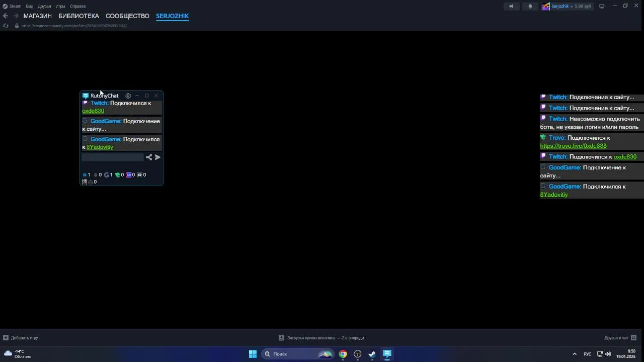Image resolution: width=644 pixels, height=362 pixels.
Task: Click the Serjozhik avatar thumbnail
Action: point(546,7)
